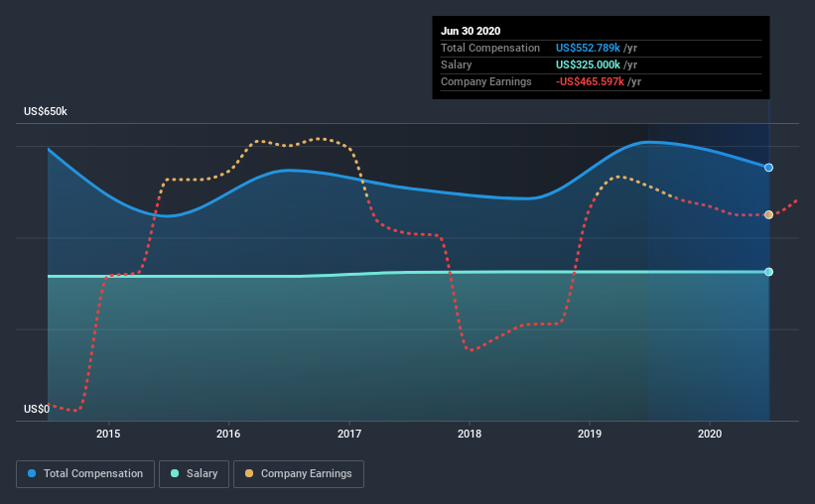Click the Company Earnings label in tooltip

click(x=486, y=81)
